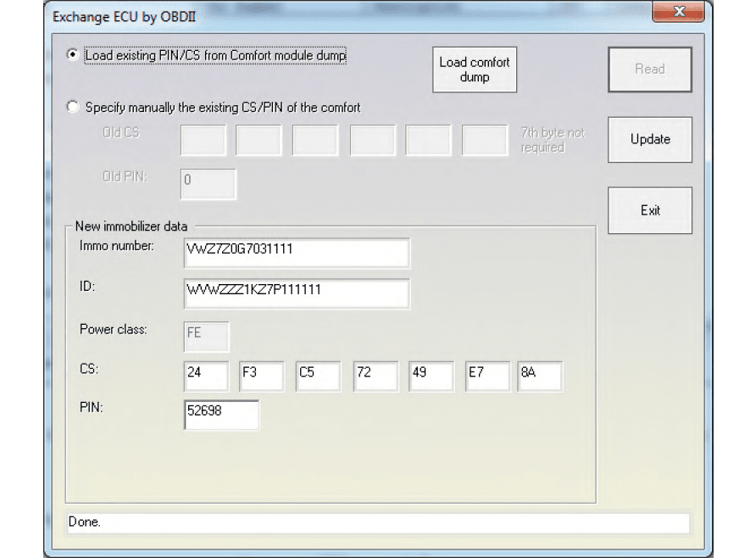The height and width of the screenshot is (558, 756).
Task: Select the first CS byte field '24'
Action: pos(206,376)
